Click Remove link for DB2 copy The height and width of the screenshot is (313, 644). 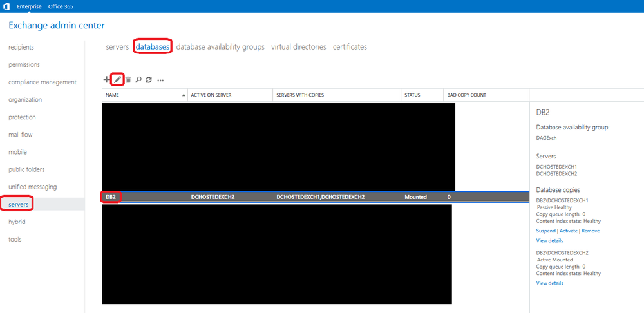coord(591,231)
